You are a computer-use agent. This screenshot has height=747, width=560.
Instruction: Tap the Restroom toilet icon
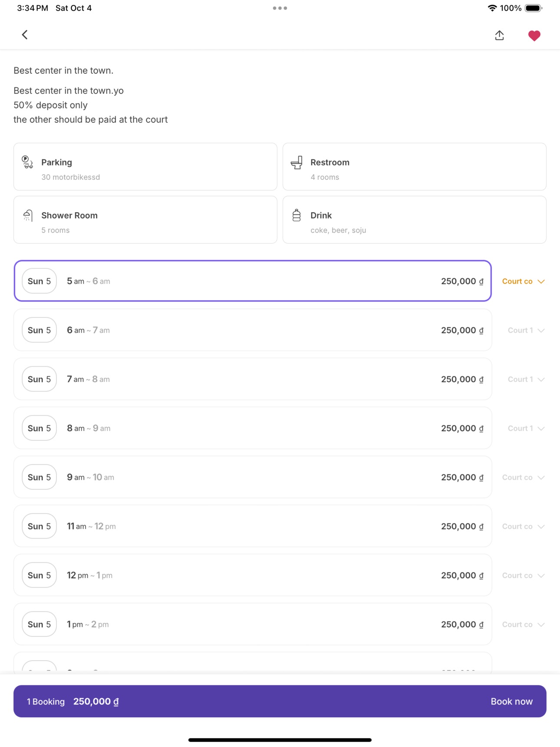pyautogui.click(x=296, y=162)
